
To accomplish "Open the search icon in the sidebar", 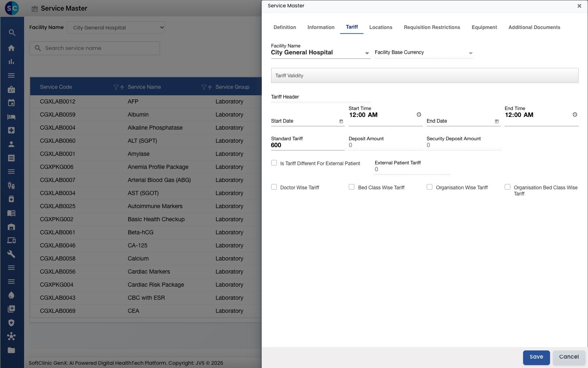I will (x=12, y=33).
